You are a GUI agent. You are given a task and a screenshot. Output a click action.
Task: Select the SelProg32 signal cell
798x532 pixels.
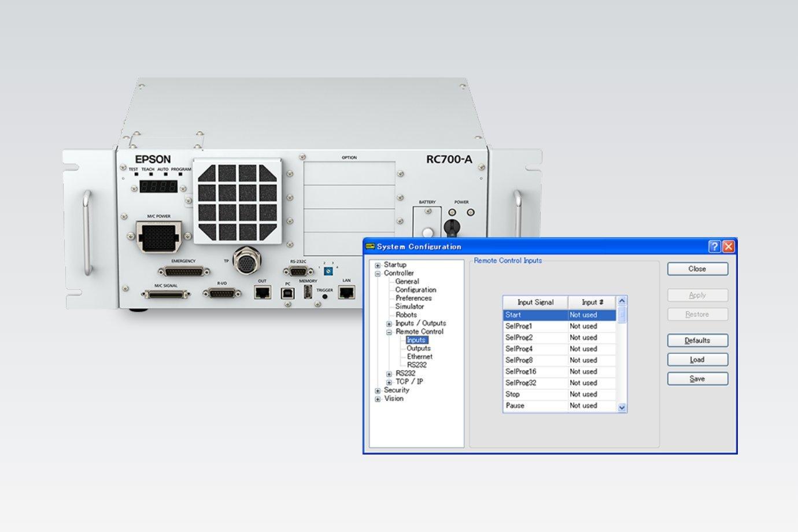pos(535,383)
